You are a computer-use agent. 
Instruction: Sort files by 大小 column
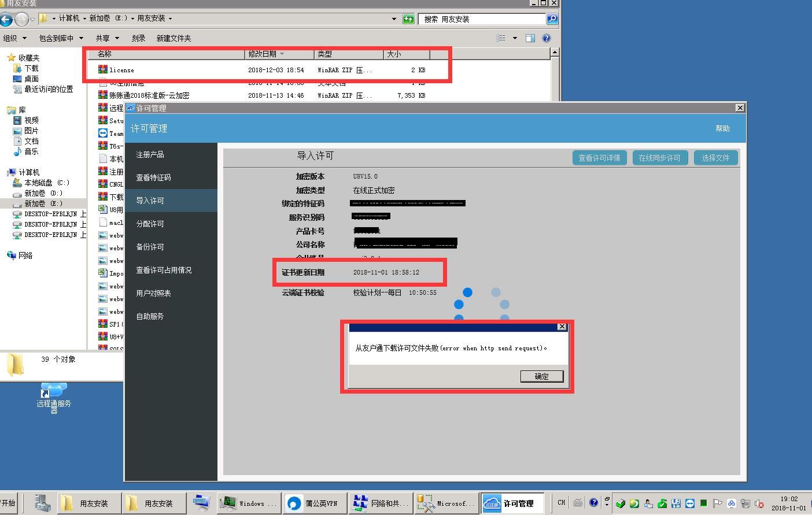point(407,54)
